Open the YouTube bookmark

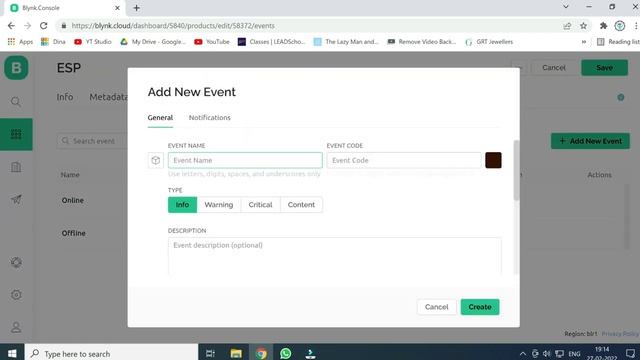coord(212,42)
